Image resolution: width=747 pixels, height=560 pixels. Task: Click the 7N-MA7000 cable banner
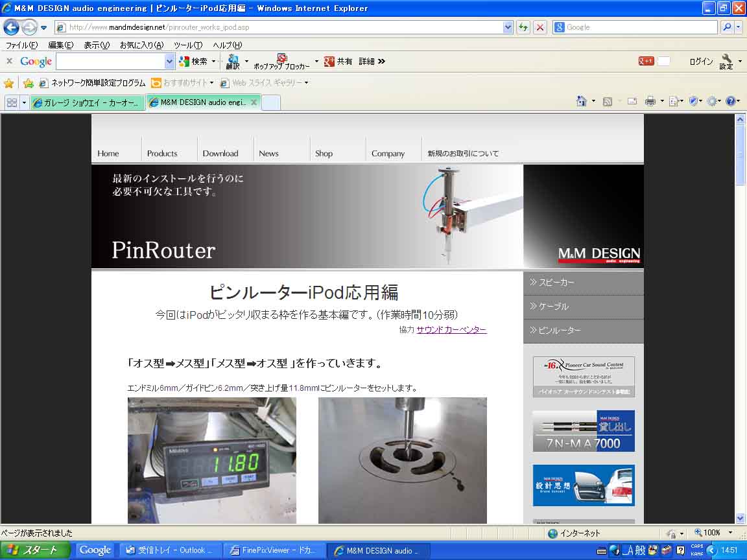pos(584,431)
